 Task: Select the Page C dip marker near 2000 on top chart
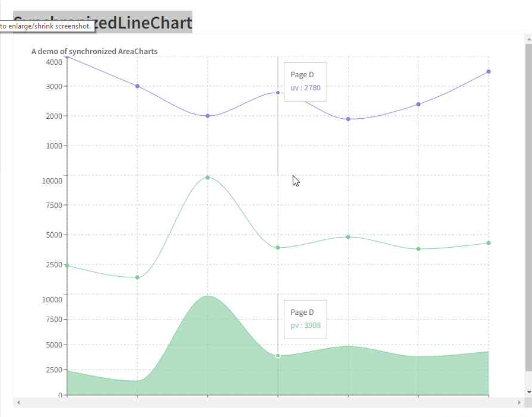pos(207,116)
